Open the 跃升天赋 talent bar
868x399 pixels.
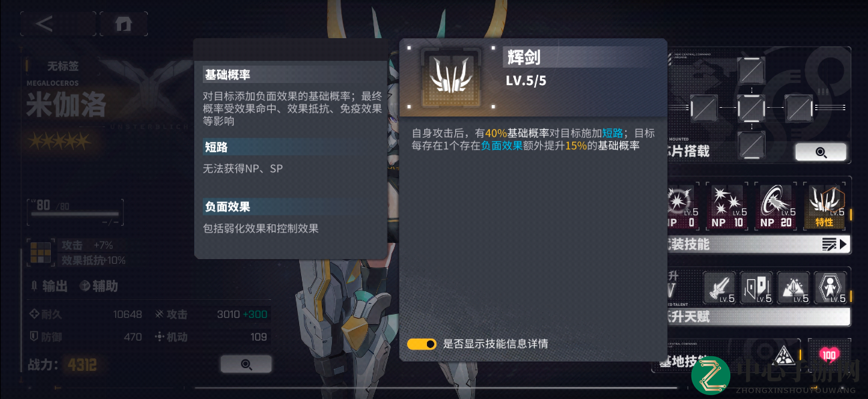[759, 316]
